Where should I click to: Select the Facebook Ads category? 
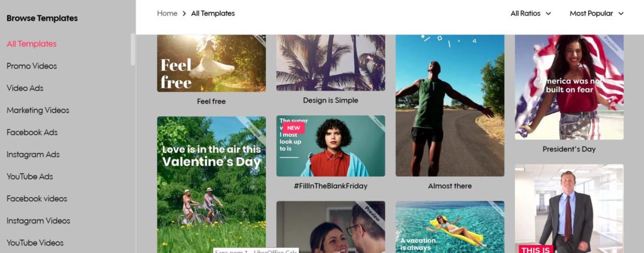click(x=32, y=133)
